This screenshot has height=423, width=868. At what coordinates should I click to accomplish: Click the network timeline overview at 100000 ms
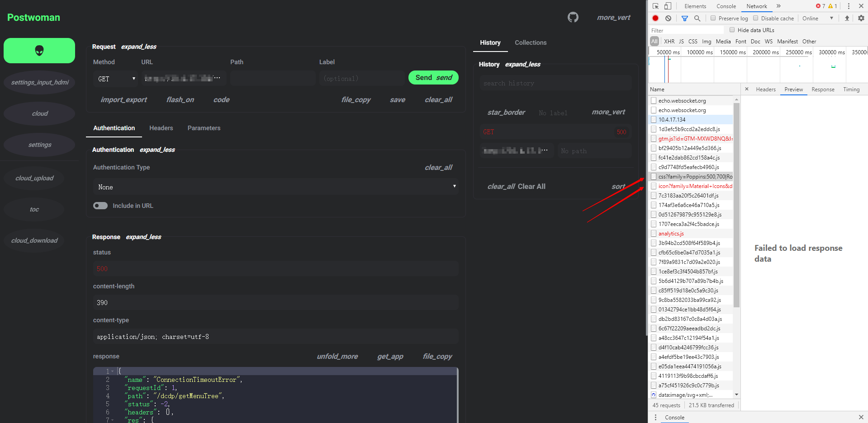pyautogui.click(x=699, y=52)
